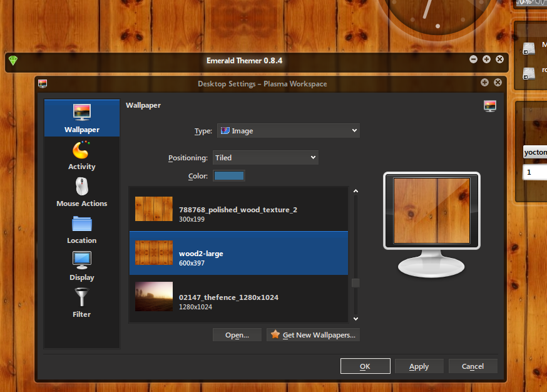Select the wood2-large wallpaper entry
Viewport: 547px width, 392px height.
point(238,253)
